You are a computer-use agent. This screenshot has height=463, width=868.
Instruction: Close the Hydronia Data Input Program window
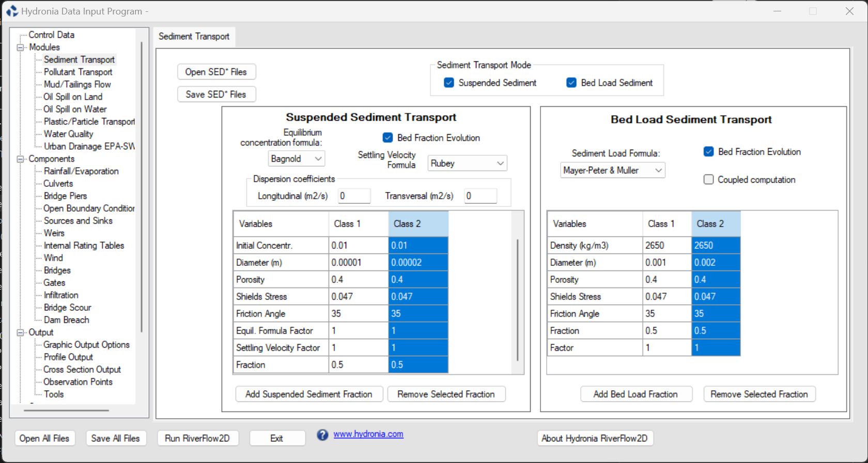pos(849,11)
